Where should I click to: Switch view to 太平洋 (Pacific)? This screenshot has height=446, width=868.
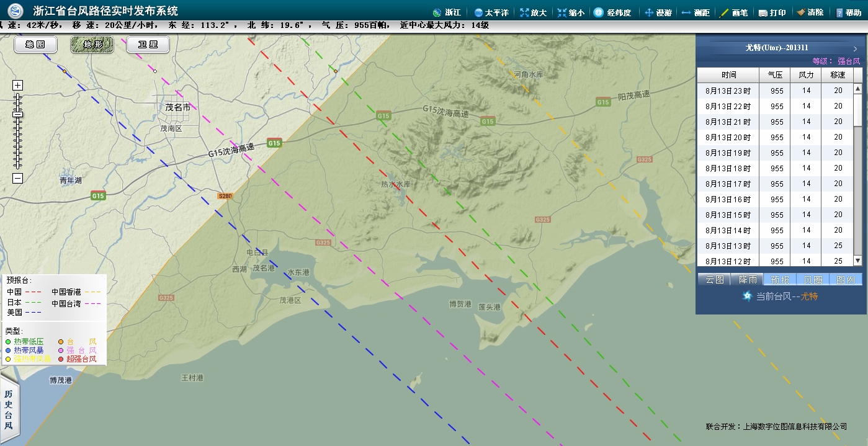click(491, 12)
